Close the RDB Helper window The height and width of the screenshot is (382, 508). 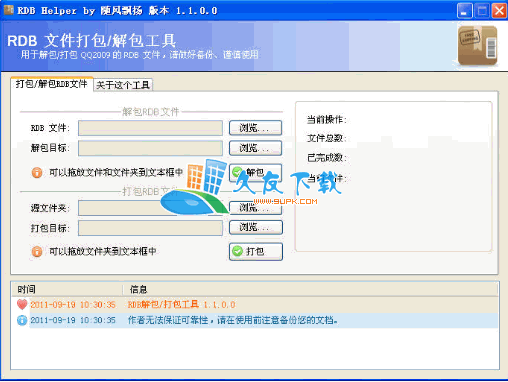point(499,11)
